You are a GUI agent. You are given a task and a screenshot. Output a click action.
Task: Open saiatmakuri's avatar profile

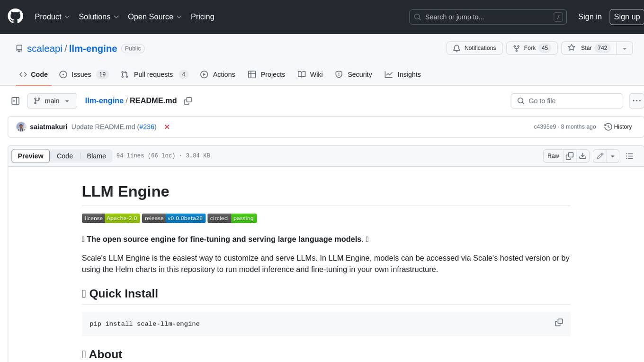[21, 127]
